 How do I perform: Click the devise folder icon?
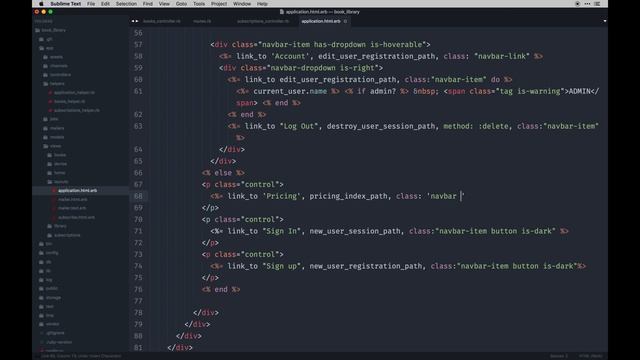pyautogui.click(x=49, y=164)
